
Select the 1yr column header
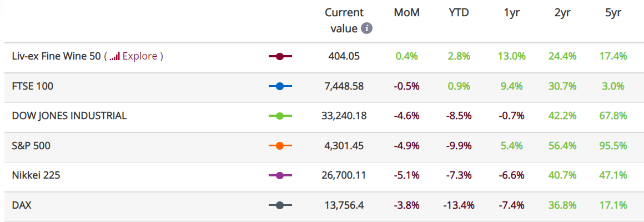tap(512, 13)
